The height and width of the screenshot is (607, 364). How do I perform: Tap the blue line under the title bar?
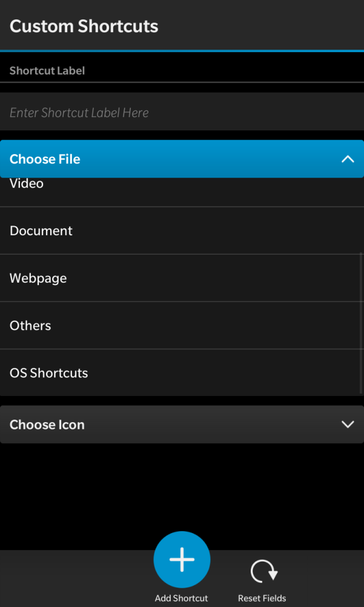182,50
